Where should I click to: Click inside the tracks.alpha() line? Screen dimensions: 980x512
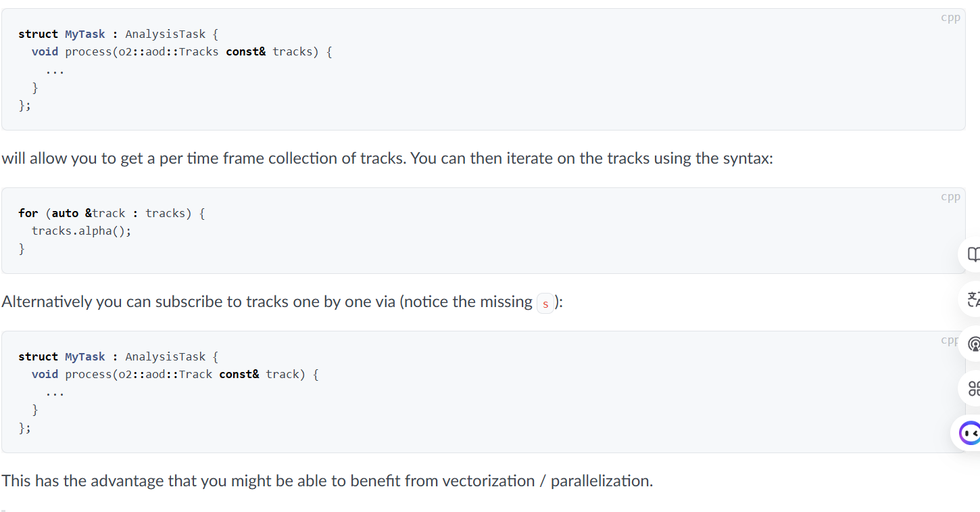coord(81,231)
